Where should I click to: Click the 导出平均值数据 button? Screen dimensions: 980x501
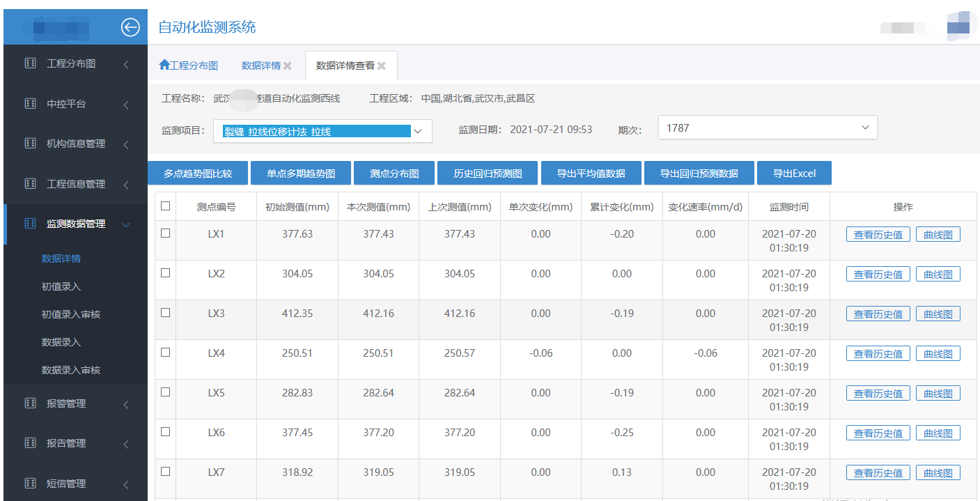point(591,173)
